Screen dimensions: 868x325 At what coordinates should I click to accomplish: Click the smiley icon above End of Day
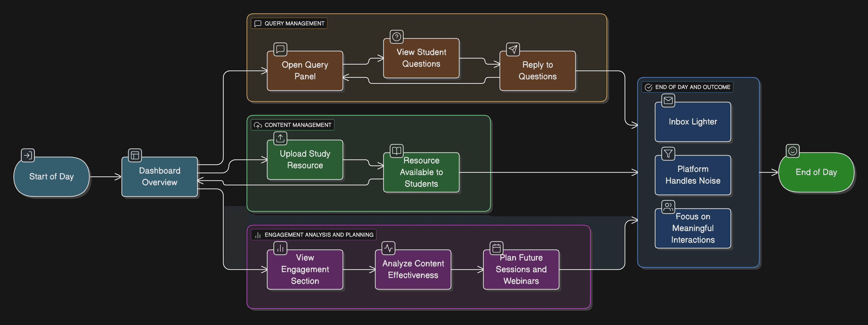coord(793,151)
